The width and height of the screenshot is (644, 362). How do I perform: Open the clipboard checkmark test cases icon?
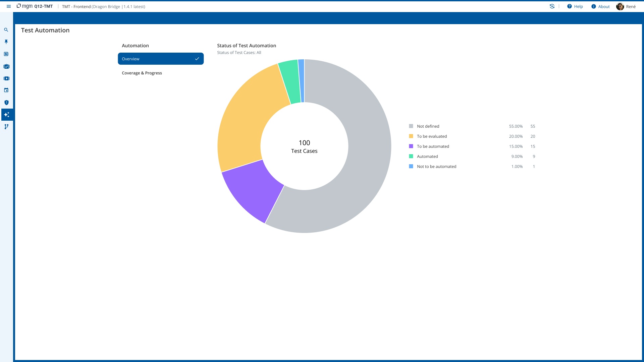(x=6, y=66)
